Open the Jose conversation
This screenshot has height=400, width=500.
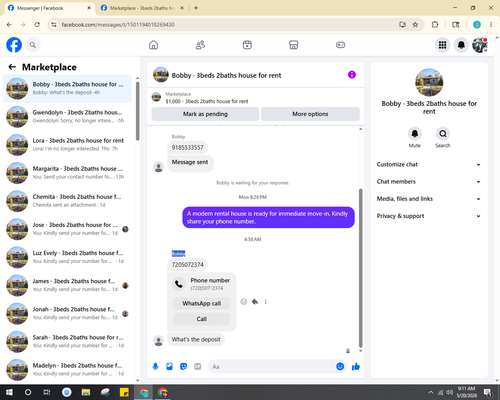click(67, 229)
